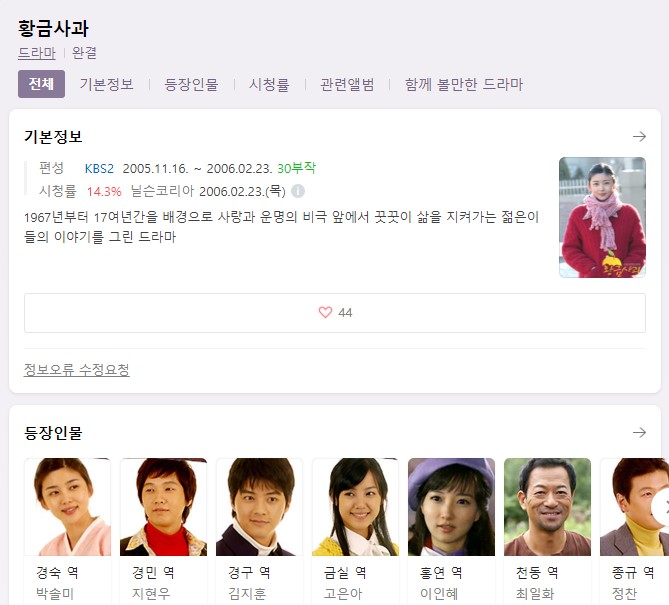
Task: Go to the 시청률 tab
Action: [x=269, y=84]
